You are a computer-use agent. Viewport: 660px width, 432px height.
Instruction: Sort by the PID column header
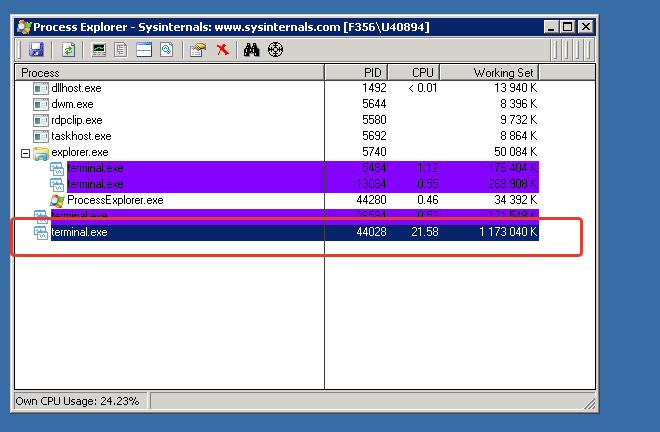point(356,72)
